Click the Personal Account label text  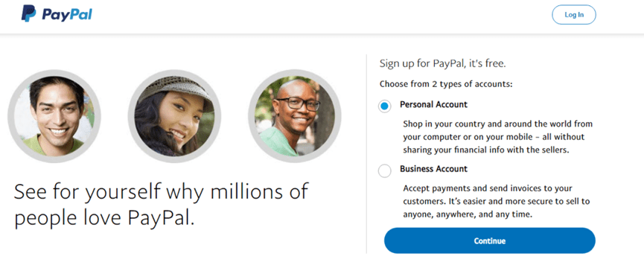(x=434, y=105)
